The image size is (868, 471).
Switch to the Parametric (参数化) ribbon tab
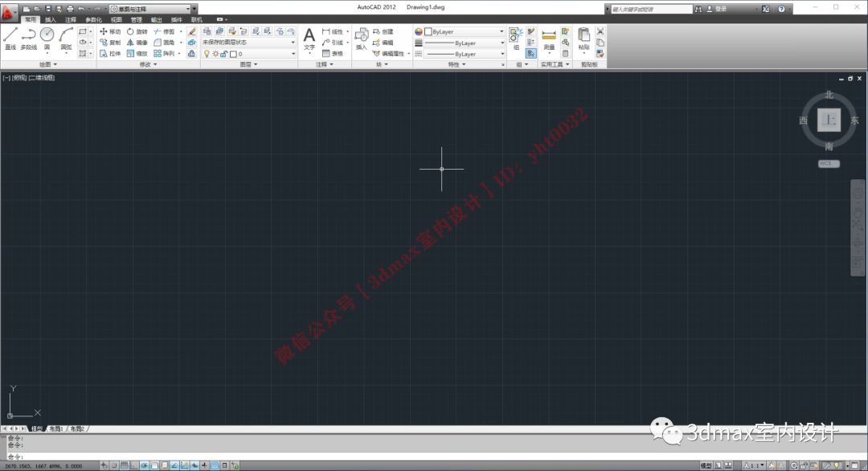[93, 19]
